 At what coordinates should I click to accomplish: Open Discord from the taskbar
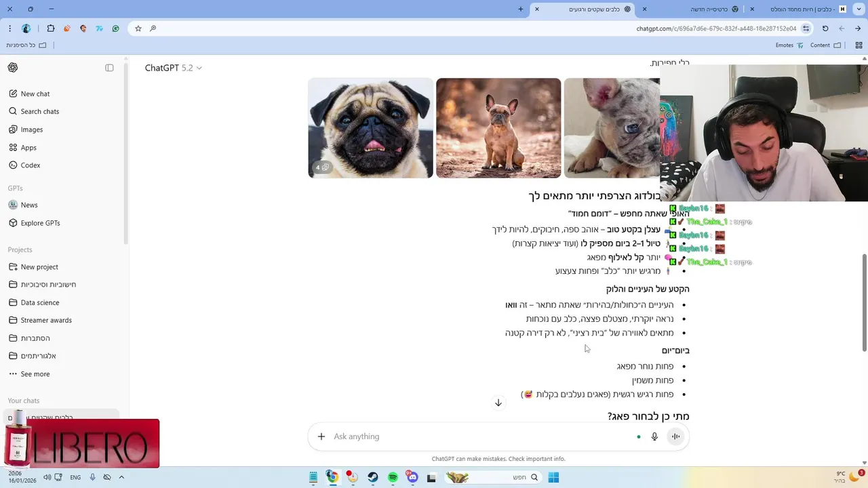pos(412,477)
